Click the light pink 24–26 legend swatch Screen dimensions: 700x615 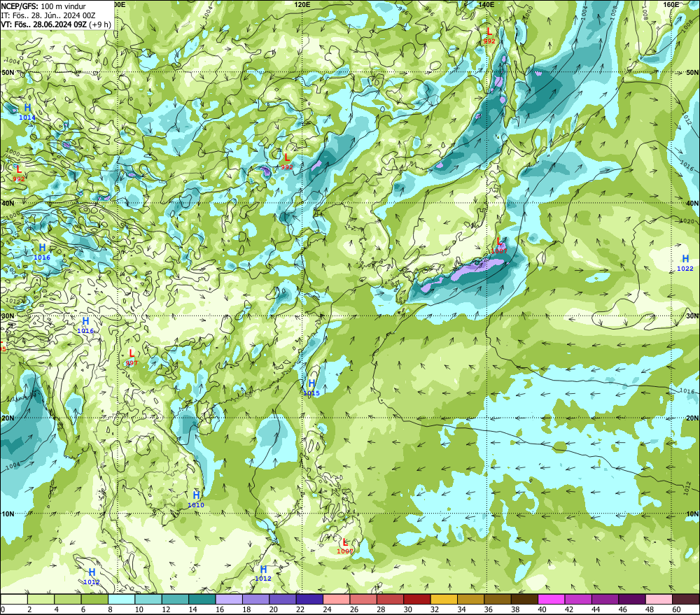point(336,599)
